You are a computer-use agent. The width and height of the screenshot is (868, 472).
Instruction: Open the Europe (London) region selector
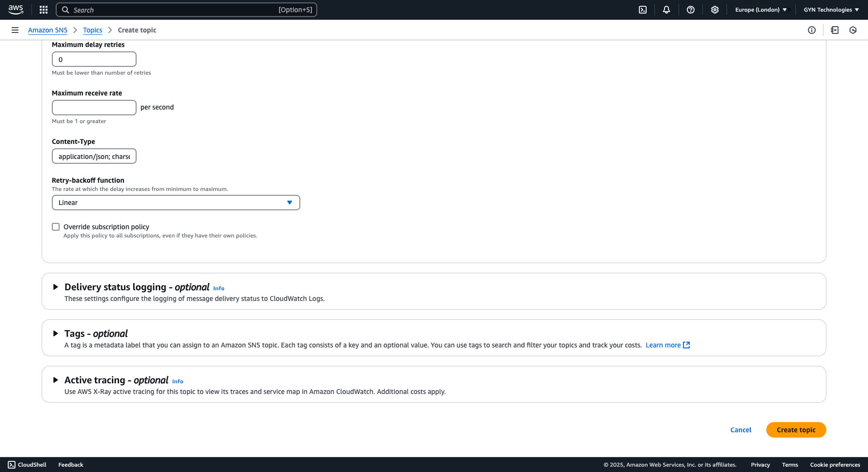tap(759, 9)
